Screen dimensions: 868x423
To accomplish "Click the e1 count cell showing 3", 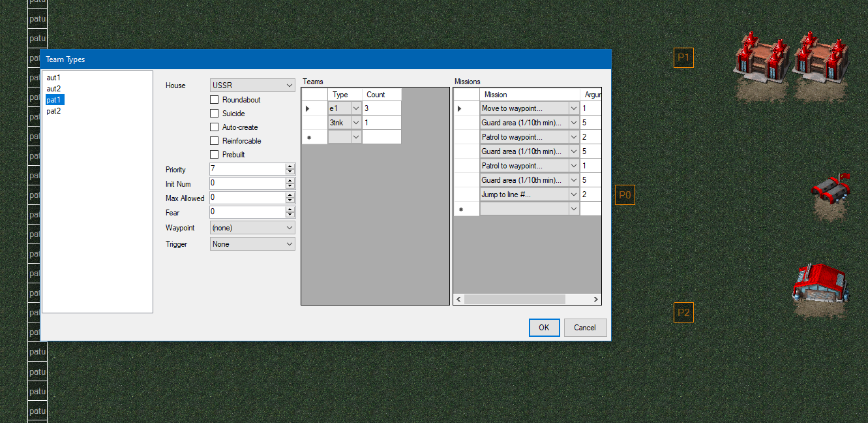I will (x=382, y=108).
